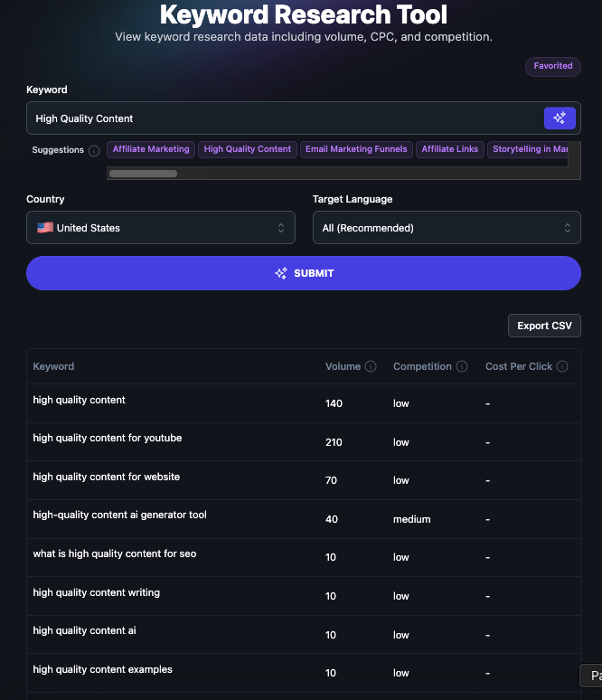This screenshot has width=602, height=700.
Task: Choose the Affiliate Links suggestion chip
Action: click(450, 149)
